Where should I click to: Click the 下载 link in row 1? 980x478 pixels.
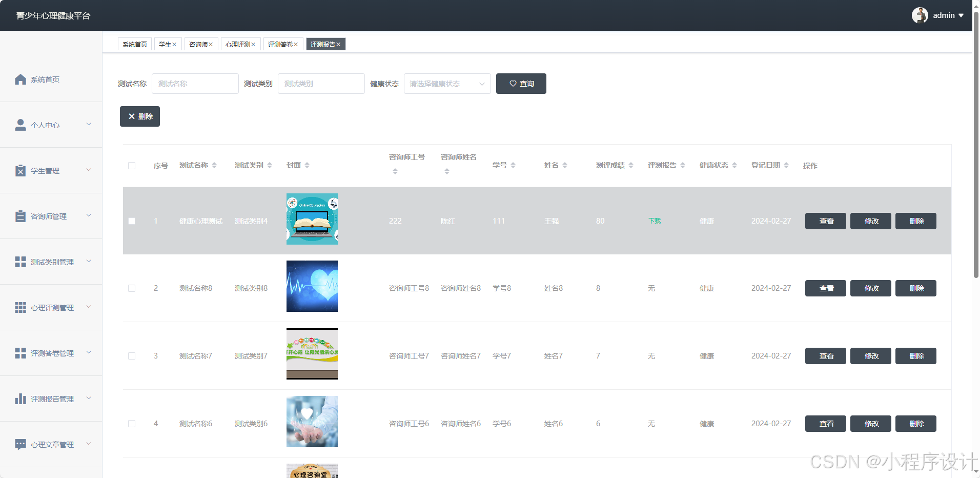tap(655, 221)
